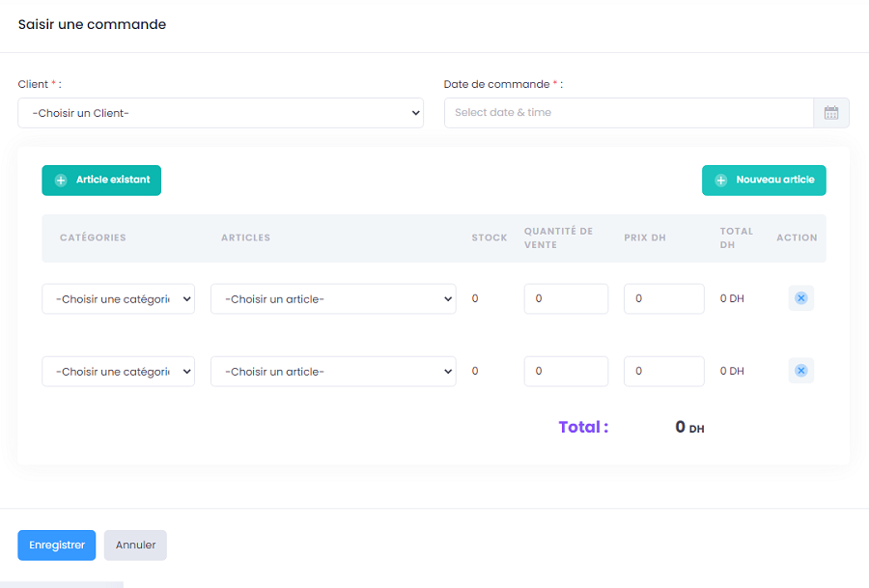Click second row Prix DH field
This screenshot has height=588, width=869.
(664, 372)
